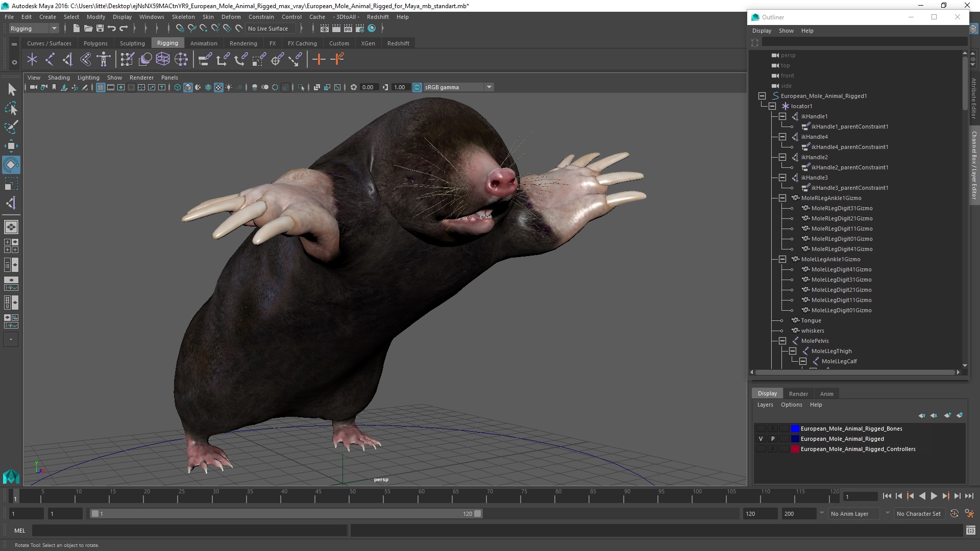Click the No Live Surface field

point(271,29)
